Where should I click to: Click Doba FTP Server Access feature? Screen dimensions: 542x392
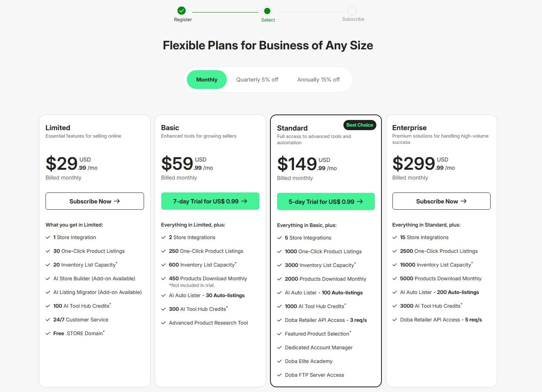(314, 375)
